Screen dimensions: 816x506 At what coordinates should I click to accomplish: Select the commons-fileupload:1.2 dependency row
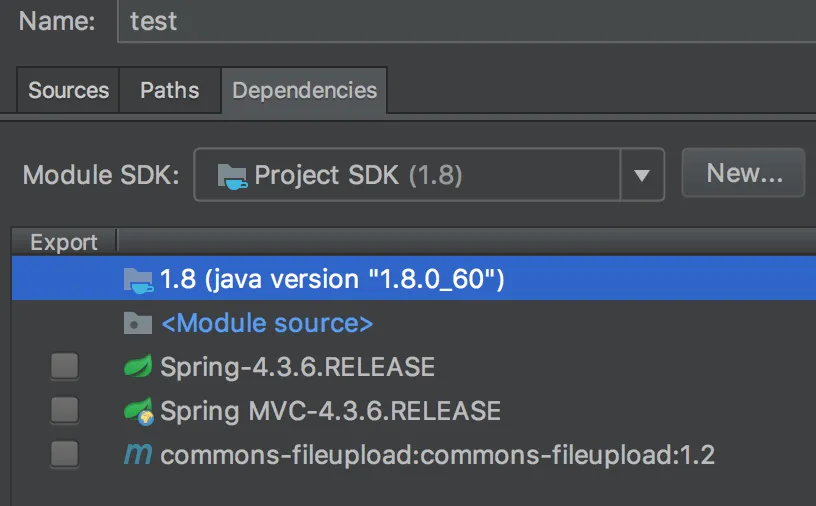click(437, 455)
